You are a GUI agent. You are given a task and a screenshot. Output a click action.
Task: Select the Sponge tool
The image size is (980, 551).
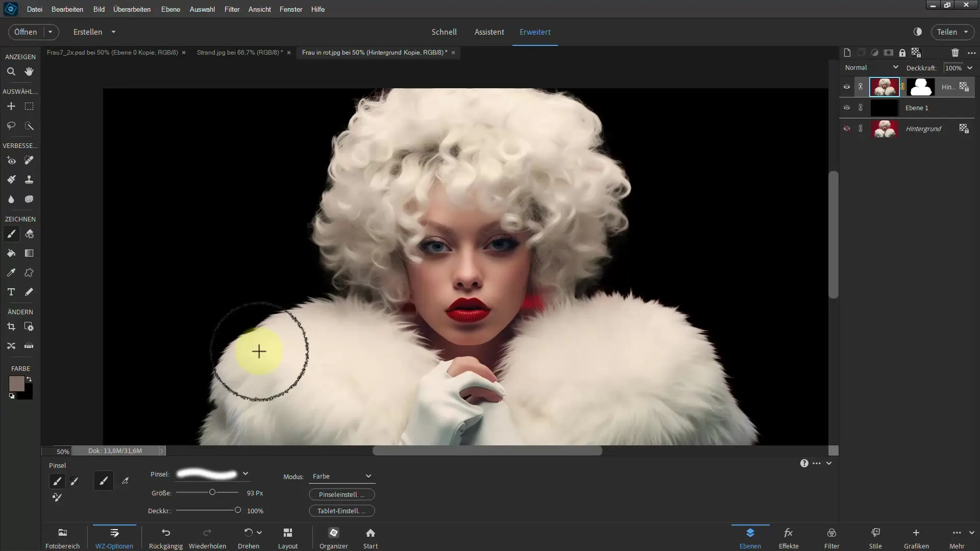[29, 199]
